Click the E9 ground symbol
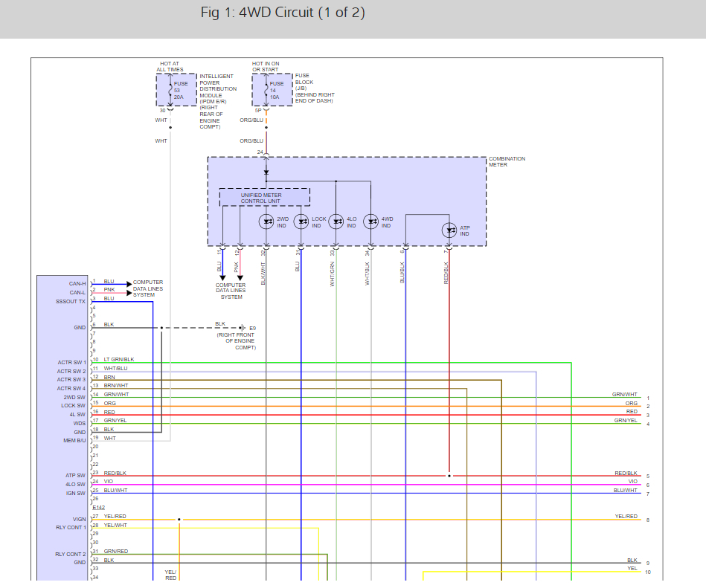Screen dimensions: 706x588 pos(243,328)
